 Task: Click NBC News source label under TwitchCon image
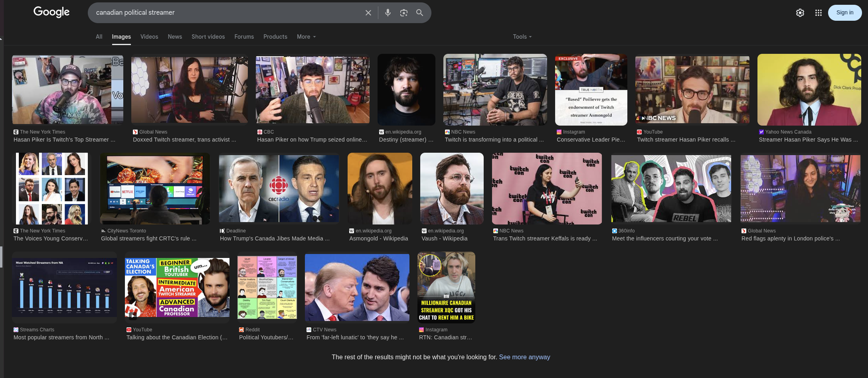[511, 231]
